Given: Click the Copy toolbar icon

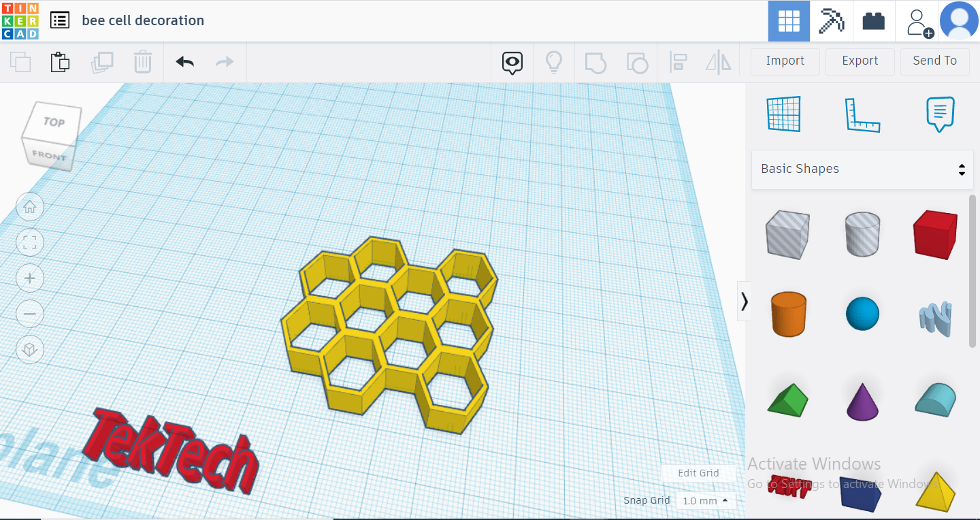Looking at the screenshot, I should tap(21, 62).
